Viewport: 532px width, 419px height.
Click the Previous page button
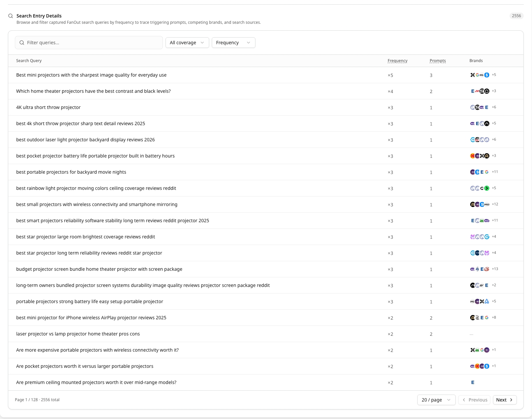[x=474, y=400]
